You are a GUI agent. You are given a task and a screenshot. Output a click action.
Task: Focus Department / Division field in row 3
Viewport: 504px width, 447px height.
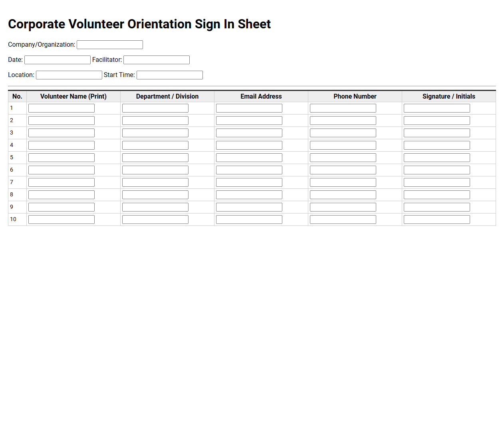click(155, 133)
